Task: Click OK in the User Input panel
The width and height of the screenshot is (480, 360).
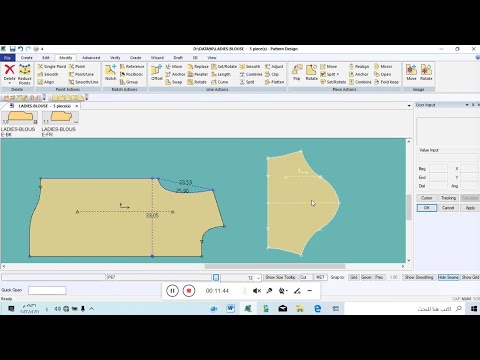Action: tap(427, 208)
